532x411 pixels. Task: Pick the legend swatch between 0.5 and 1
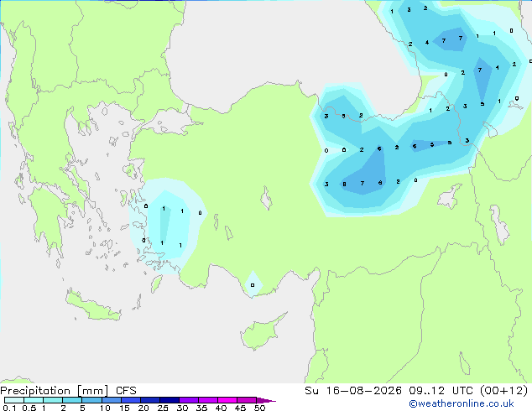(34, 400)
